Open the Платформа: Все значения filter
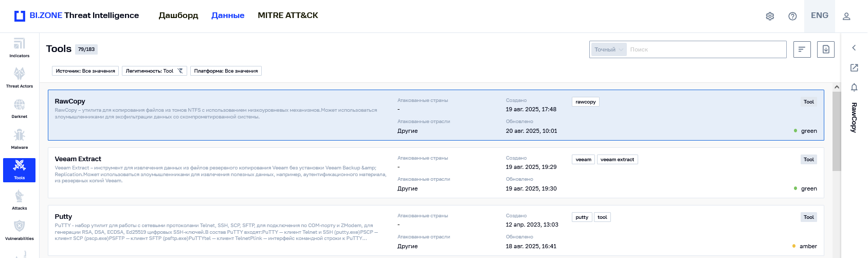The height and width of the screenshot is (258, 868). 226,71
